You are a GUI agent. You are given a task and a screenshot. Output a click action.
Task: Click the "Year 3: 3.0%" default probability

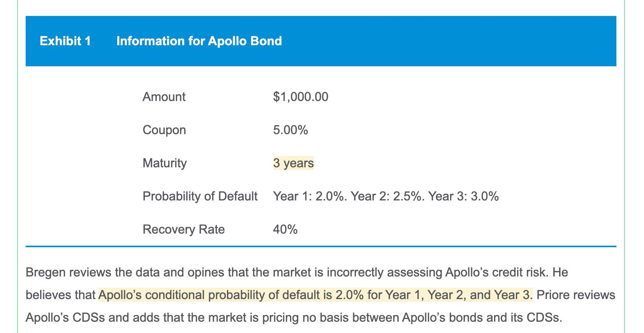(x=463, y=196)
